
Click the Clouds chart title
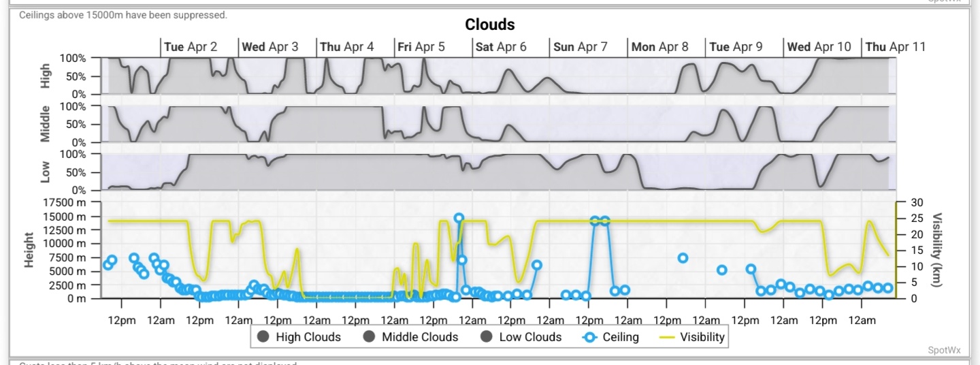(490, 25)
